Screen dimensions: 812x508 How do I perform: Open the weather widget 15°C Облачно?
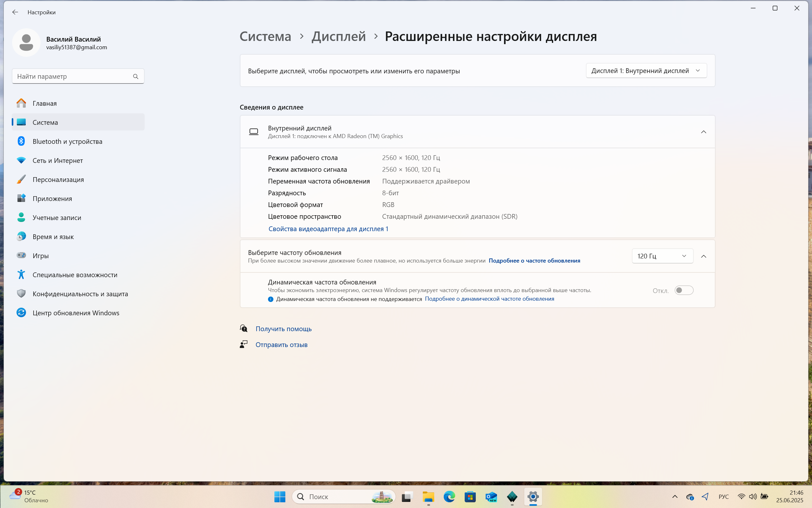[29, 496]
